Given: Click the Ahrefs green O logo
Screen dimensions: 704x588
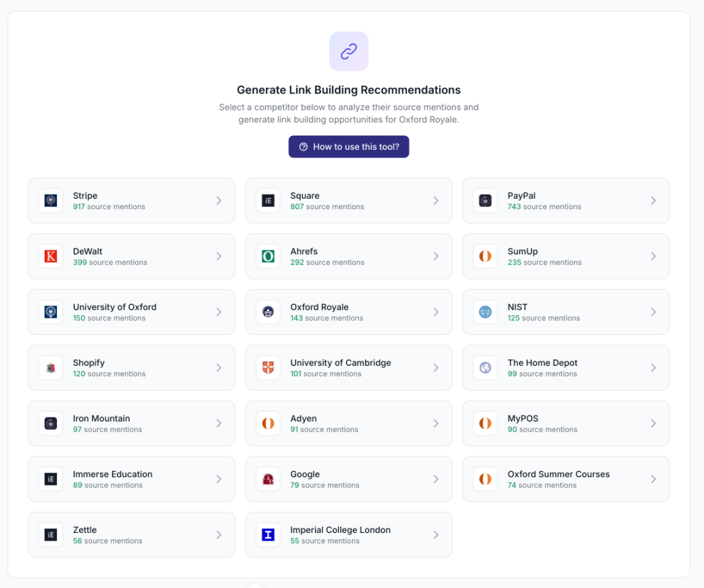Looking at the screenshot, I should 268,256.
